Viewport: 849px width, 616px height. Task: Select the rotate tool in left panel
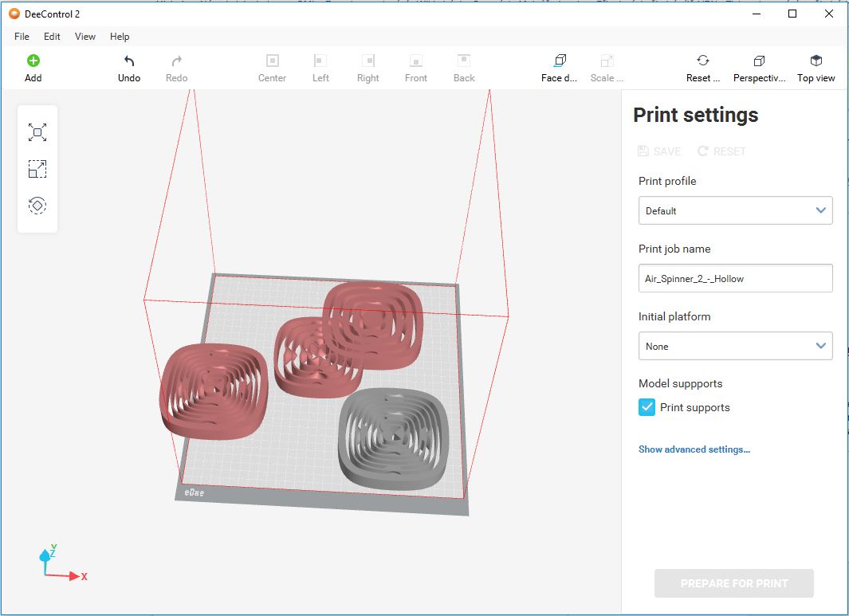[37, 206]
